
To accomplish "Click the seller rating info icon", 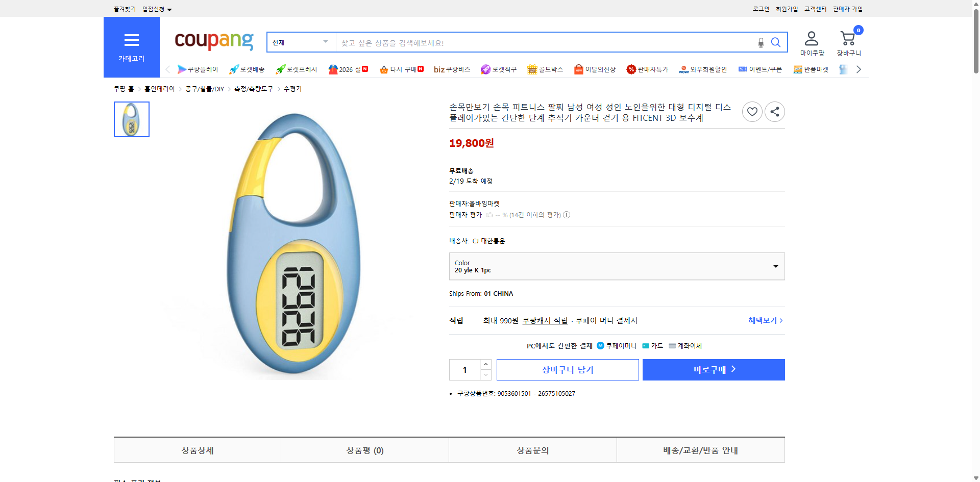I will [x=567, y=215].
